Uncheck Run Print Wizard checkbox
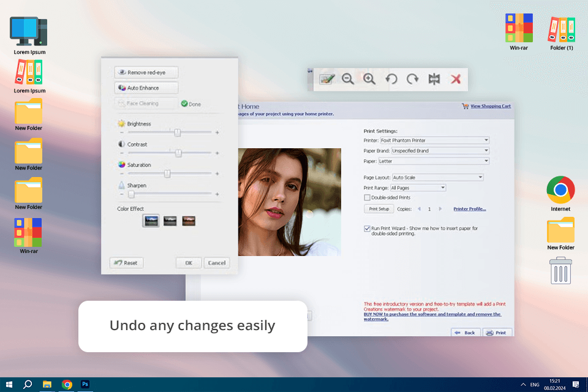The image size is (588, 392). 367,228
